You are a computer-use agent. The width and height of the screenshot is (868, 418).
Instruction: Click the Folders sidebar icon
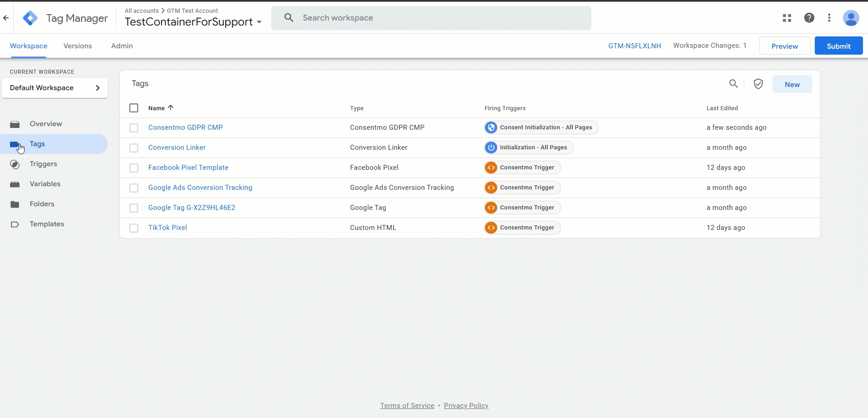click(15, 204)
